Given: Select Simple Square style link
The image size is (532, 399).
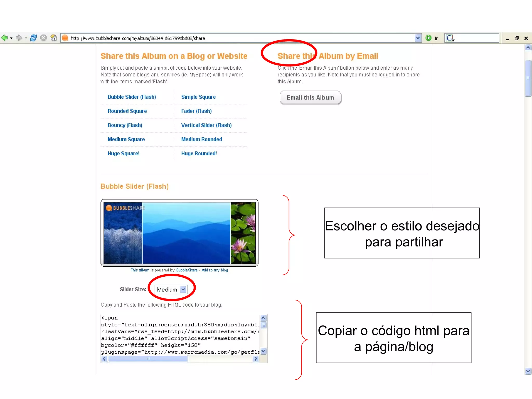Looking at the screenshot, I should click(198, 97).
